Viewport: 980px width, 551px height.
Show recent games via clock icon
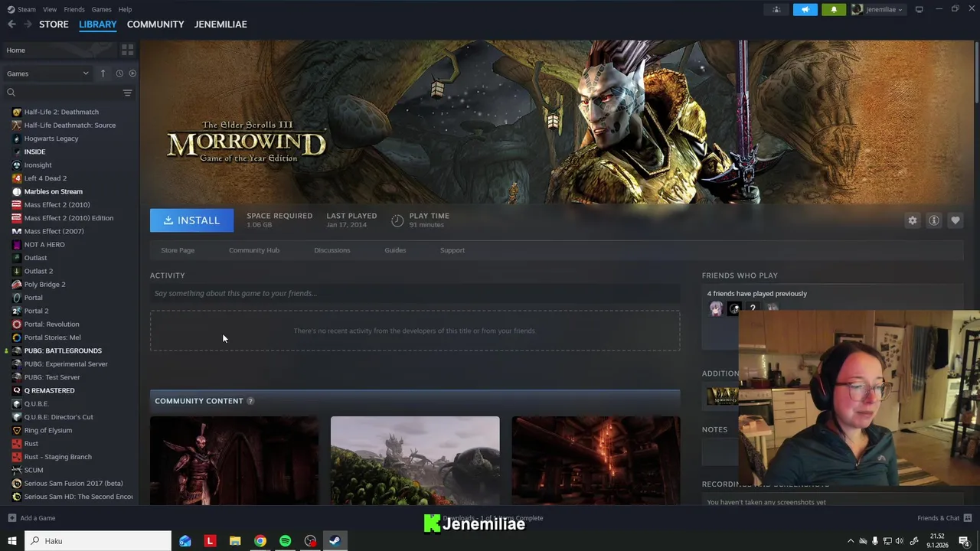[x=119, y=73]
